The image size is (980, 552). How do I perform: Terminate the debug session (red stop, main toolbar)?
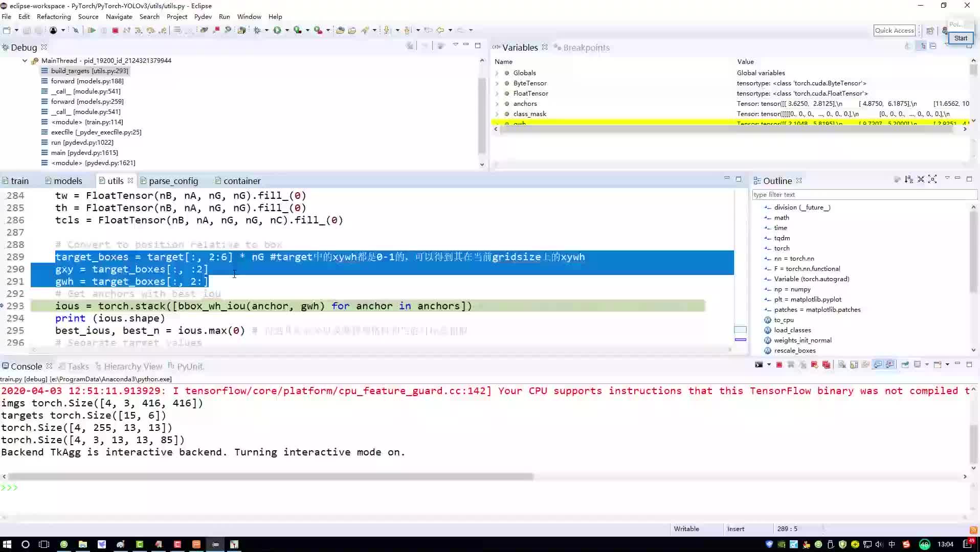(x=115, y=30)
